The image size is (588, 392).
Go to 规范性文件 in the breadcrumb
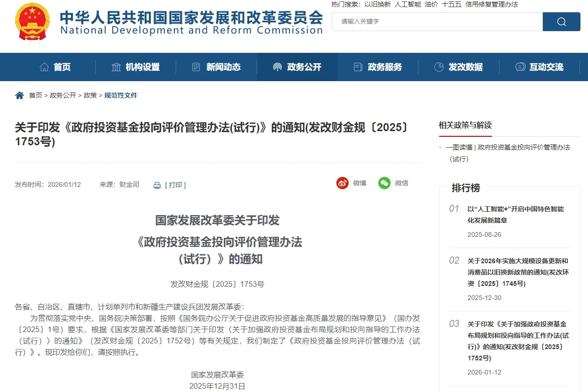pyautogui.click(x=121, y=95)
